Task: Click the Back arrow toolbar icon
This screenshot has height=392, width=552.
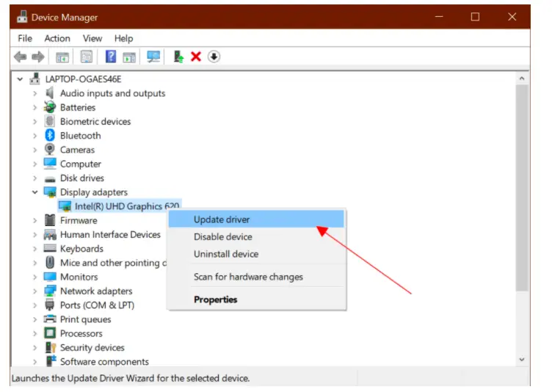Action: click(20, 57)
